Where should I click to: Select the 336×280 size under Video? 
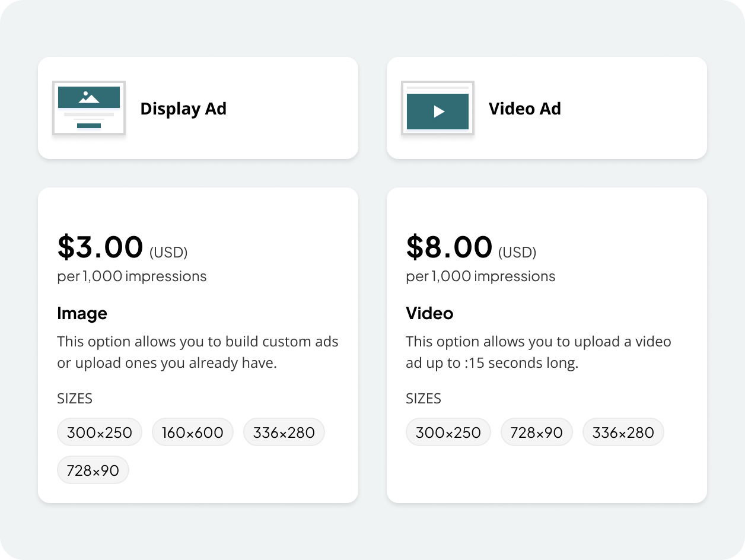[x=623, y=432]
